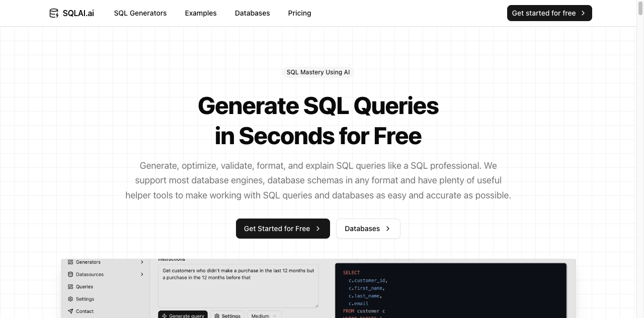
Task: Open the SQL Generators menu
Action: tap(140, 13)
